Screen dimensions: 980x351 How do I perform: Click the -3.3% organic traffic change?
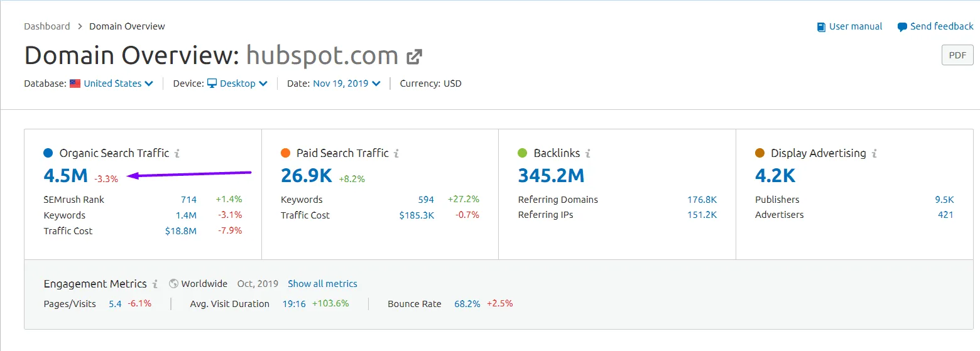(106, 179)
